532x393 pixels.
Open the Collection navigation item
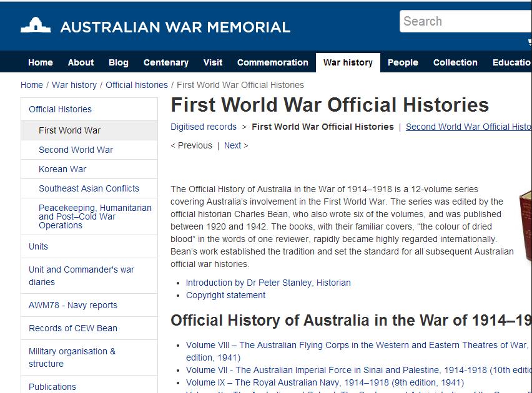tap(455, 62)
